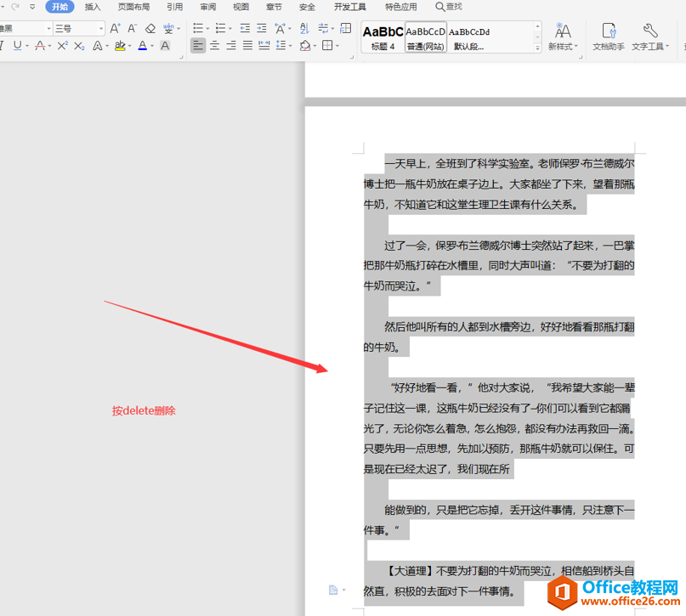Open the 文档助手 tool
The height and width of the screenshot is (616, 686).
(609, 37)
